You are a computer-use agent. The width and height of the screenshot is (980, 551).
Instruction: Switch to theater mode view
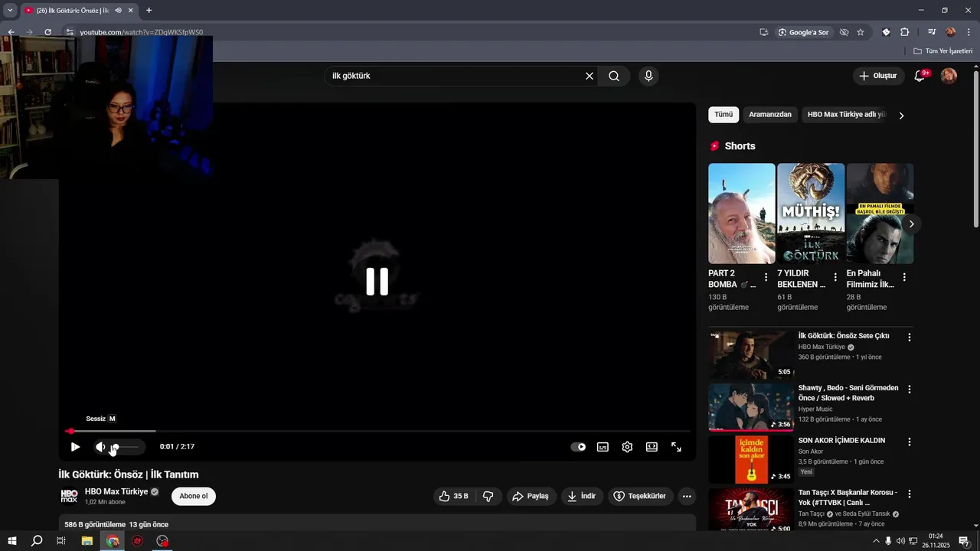pos(652,447)
